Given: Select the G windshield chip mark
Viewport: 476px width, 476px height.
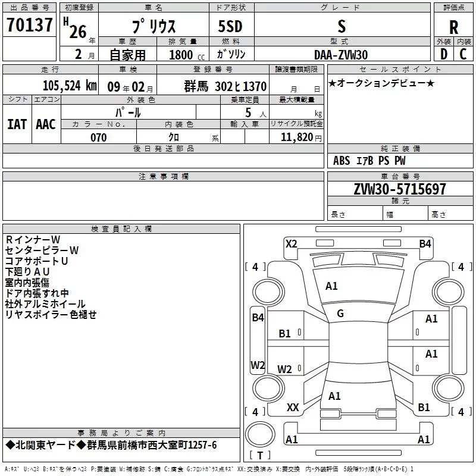Looking at the screenshot, I should (340, 314).
